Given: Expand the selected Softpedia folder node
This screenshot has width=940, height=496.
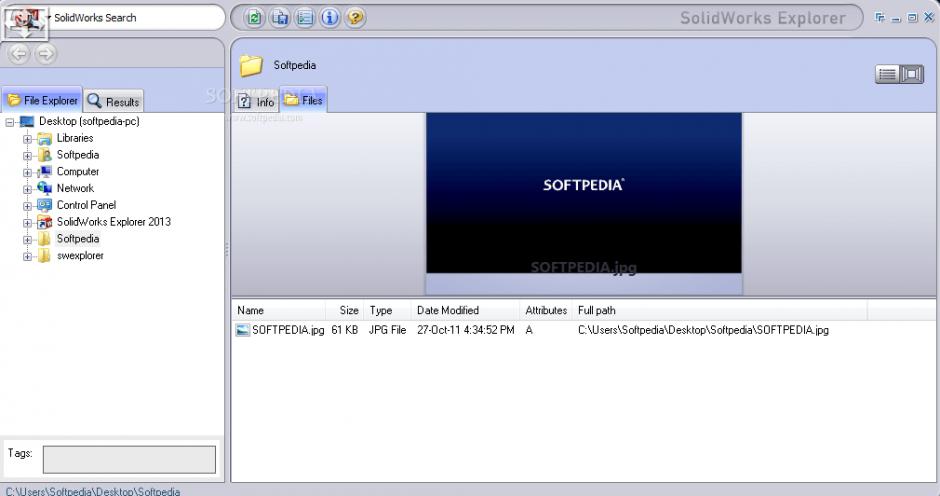Looking at the screenshot, I should pyautogui.click(x=27, y=240).
